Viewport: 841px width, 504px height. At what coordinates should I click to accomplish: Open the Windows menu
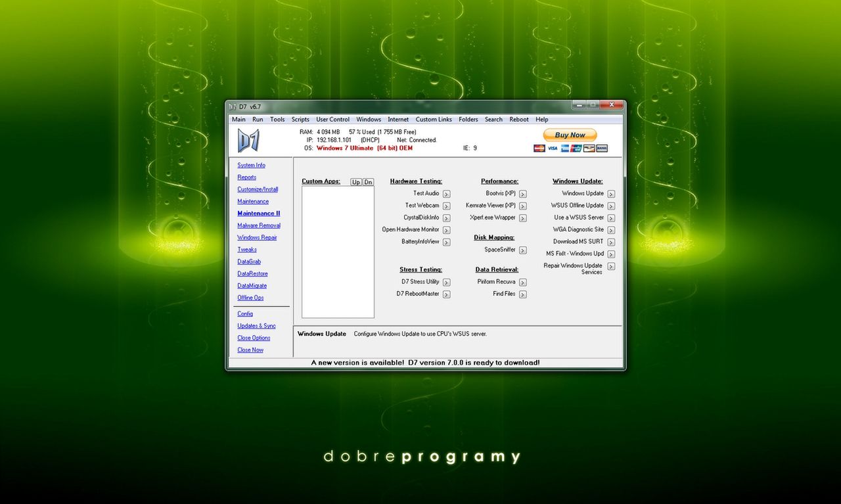[369, 120]
